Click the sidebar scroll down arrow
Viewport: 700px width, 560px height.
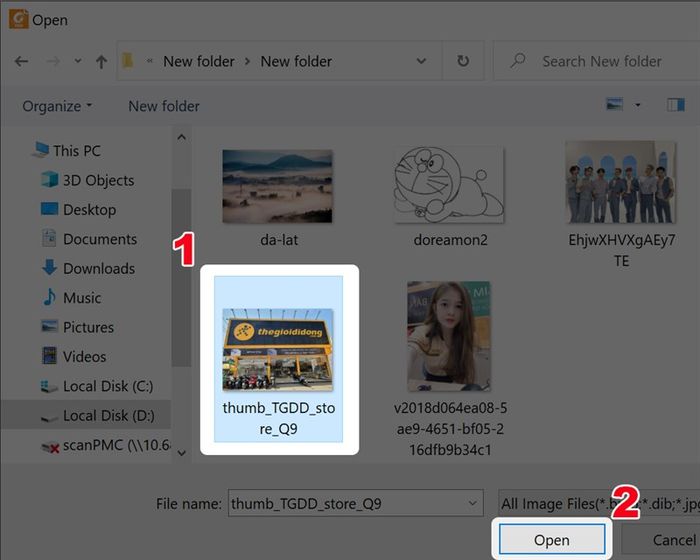[x=181, y=453]
